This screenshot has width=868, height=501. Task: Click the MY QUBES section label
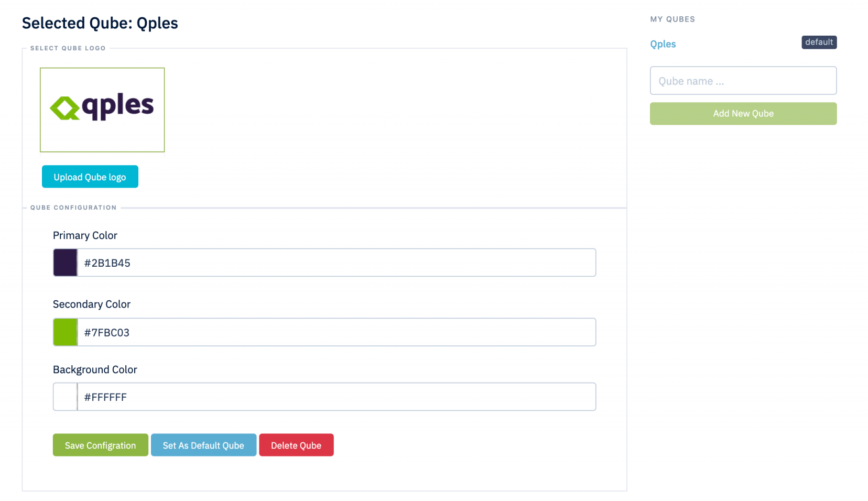point(672,19)
